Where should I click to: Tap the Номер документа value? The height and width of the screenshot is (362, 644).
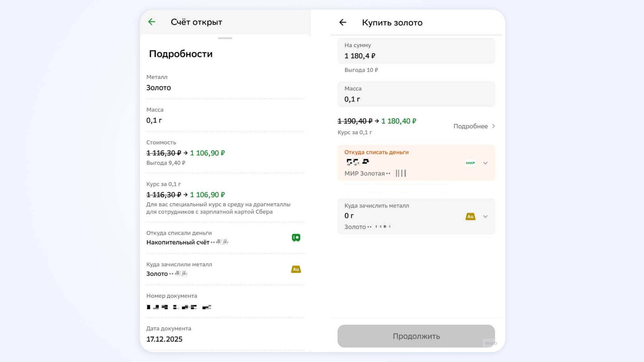pos(179,307)
